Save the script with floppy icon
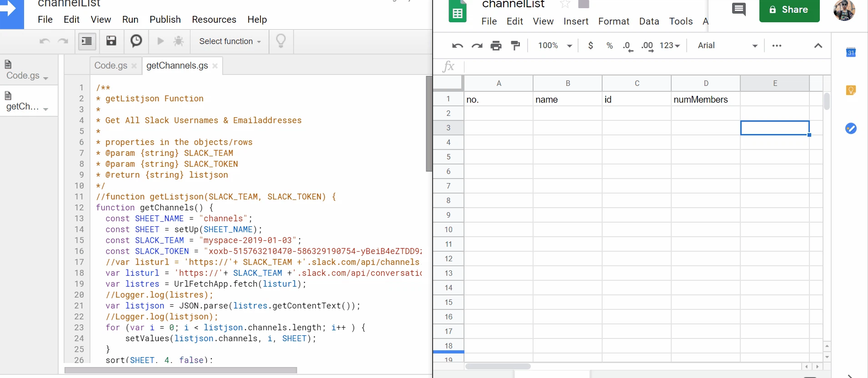Viewport: 868px width, 378px height. coord(111,41)
